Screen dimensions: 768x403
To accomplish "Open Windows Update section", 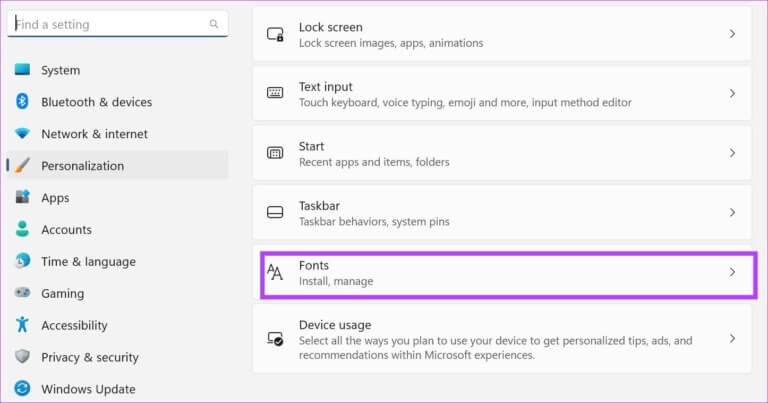I will 118,389.
